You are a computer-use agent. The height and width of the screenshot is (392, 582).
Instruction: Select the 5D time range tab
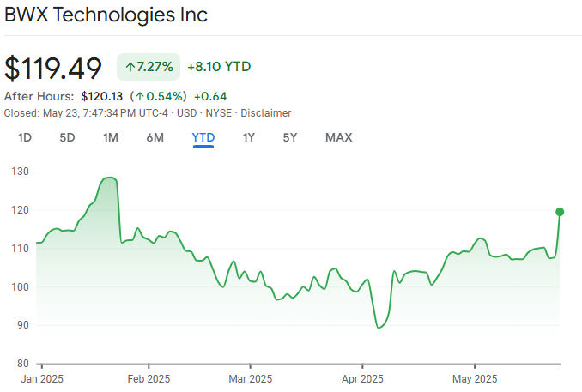point(67,137)
